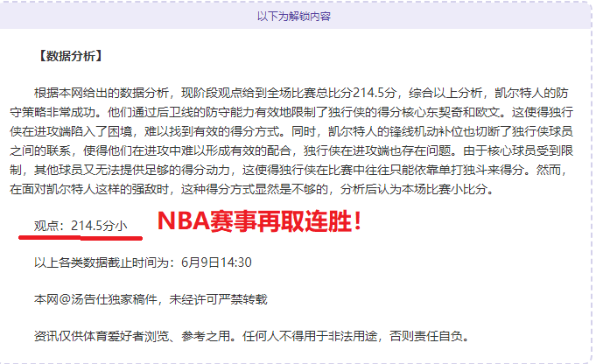
Task: Click paragraph line beginning 制，其他球员又无法提供
Action: [x=289, y=170]
